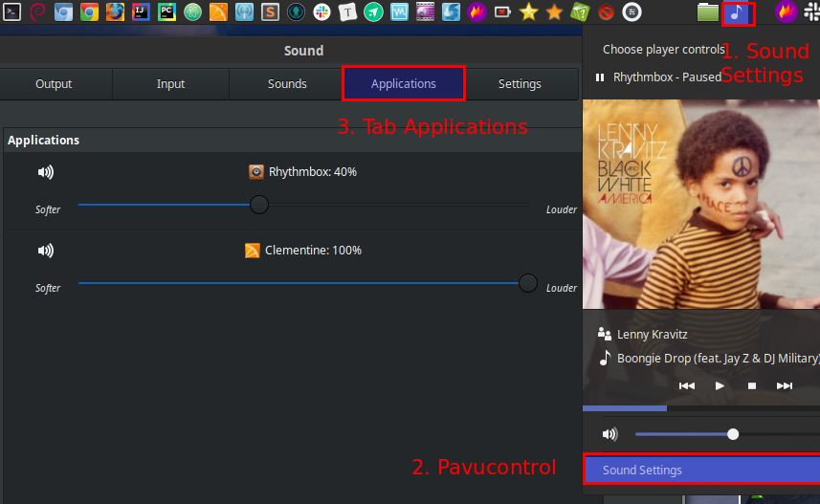Open Sound Settings menu entry
Image resolution: width=820 pixels, height=504 pixels.
pyautogui.click(x=701, y=470)
